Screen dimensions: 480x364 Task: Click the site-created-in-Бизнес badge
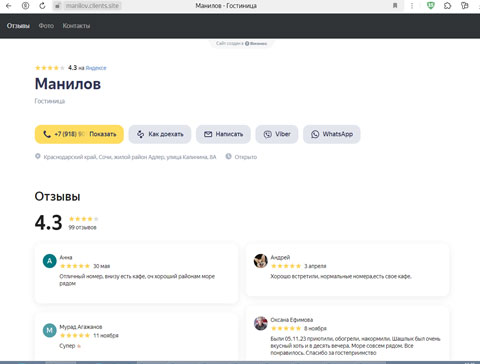pyautogui.click(x=241, y=43)
